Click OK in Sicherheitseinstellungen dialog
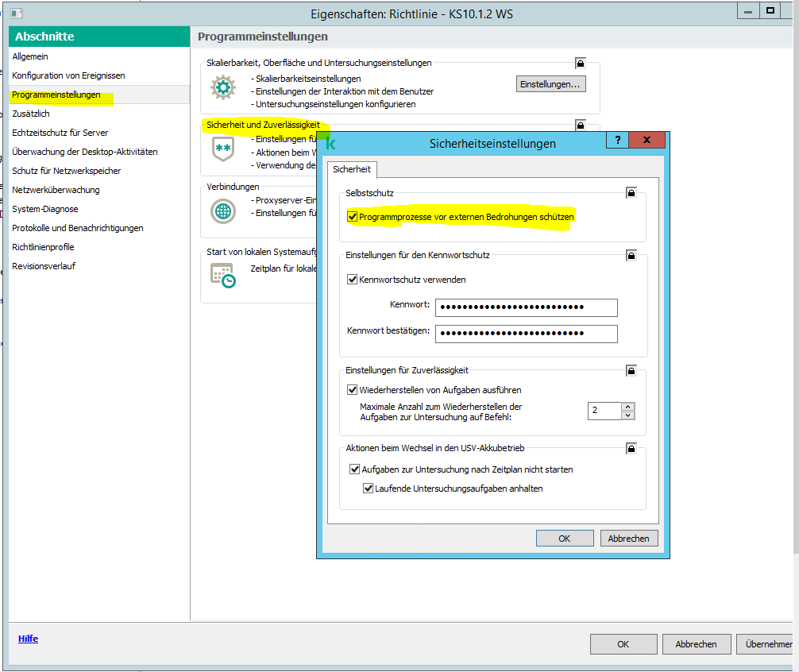This screenshot has height=672, width=799. [x=565, y=539]
